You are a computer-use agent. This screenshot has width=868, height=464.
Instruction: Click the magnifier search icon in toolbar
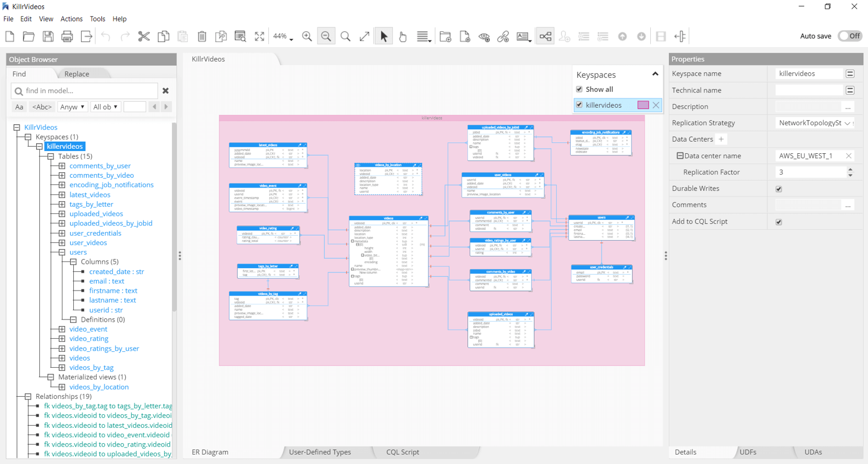click(x=345, y=37)
